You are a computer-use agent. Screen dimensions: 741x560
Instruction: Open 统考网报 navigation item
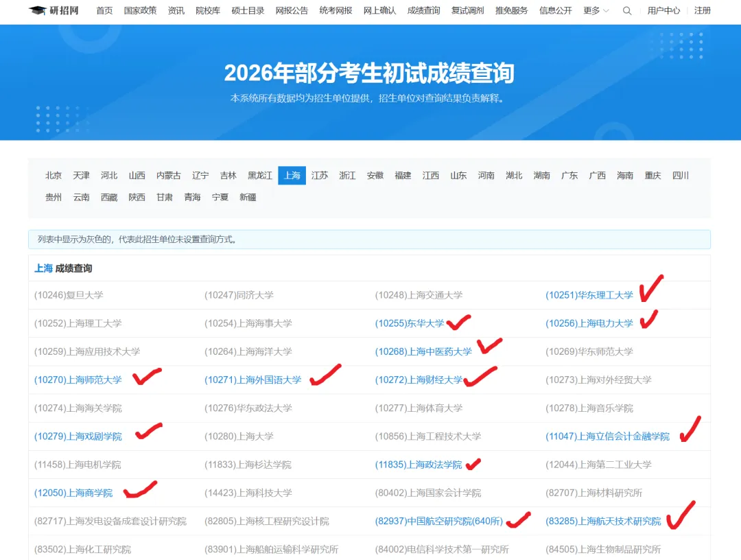pos(336,10)
